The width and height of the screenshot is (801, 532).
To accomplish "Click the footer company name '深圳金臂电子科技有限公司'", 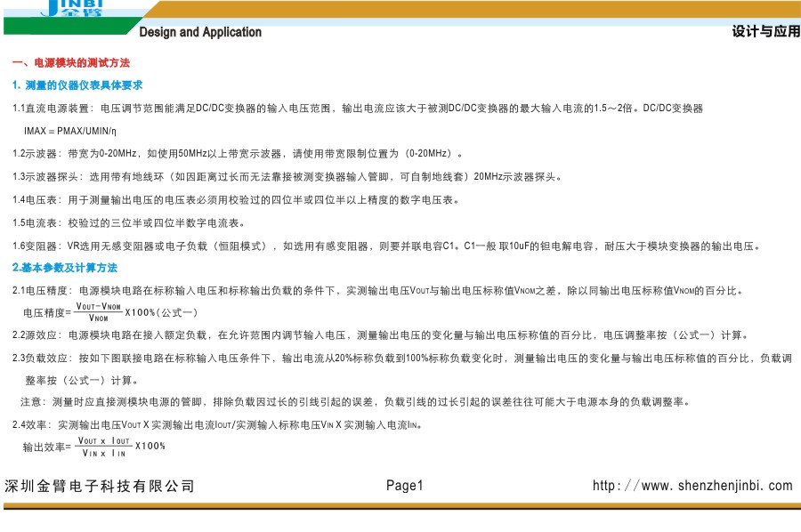I will coord(99,486).
